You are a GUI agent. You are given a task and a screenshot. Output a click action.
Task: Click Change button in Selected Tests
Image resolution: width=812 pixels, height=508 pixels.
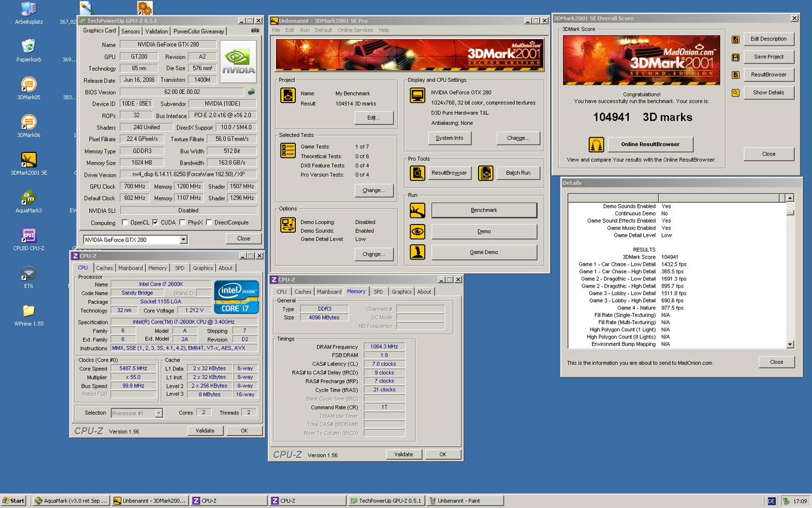point(374,190)
